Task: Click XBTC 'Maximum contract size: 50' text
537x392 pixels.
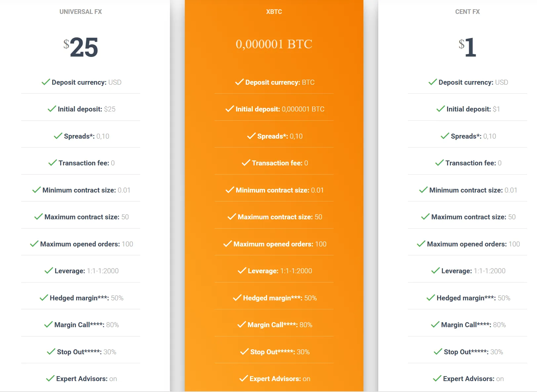Action: pyautogui.click(x=280, y=217)
